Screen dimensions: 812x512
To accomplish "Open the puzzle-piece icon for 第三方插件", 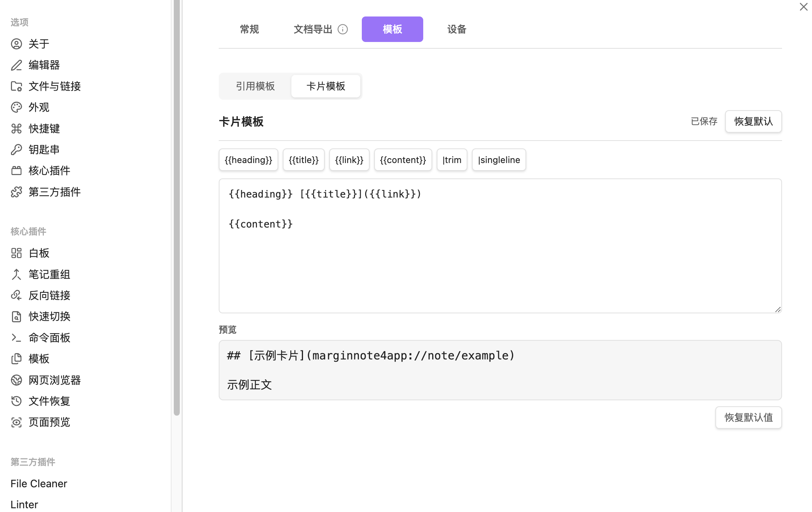I will click(x=16, y=192).
